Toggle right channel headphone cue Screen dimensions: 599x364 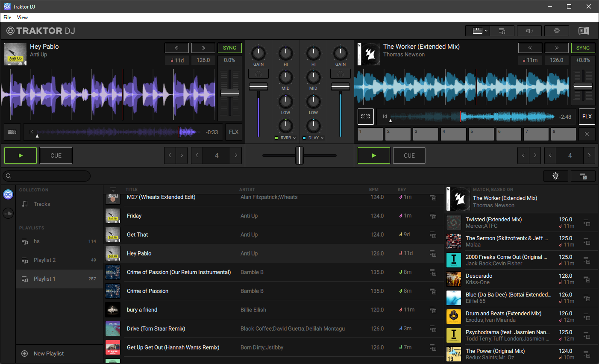[341, 74]
